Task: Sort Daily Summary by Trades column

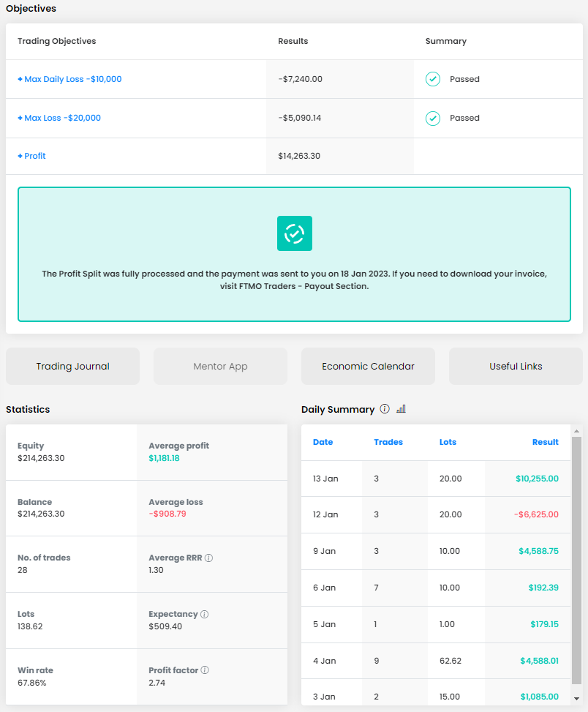Action: (x=388, y=442)
